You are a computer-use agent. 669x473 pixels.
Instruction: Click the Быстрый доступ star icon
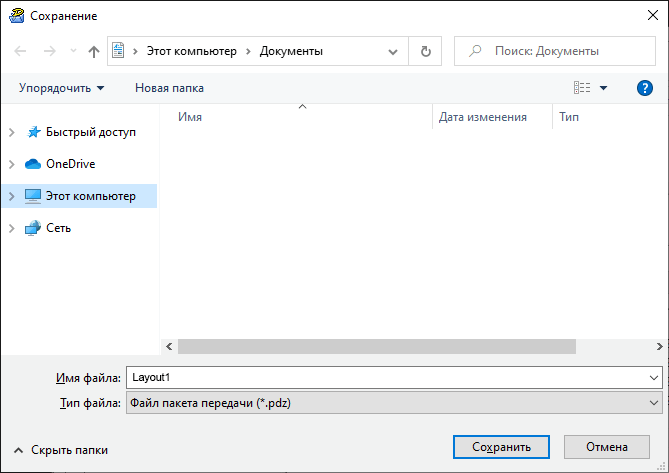click(33, 132)
